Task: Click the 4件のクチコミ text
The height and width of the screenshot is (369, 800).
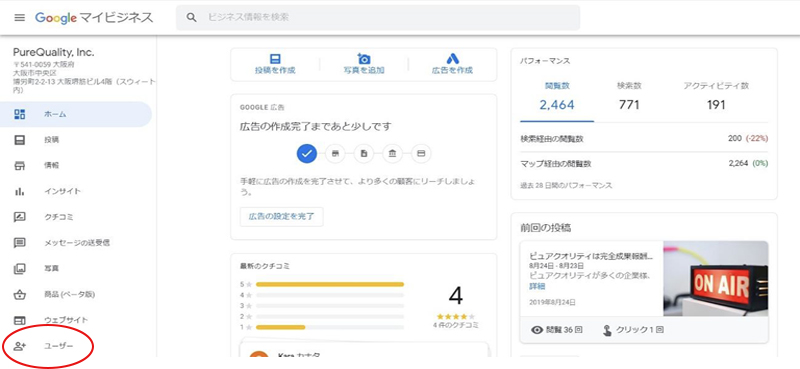Action: [x=456, y=325]
